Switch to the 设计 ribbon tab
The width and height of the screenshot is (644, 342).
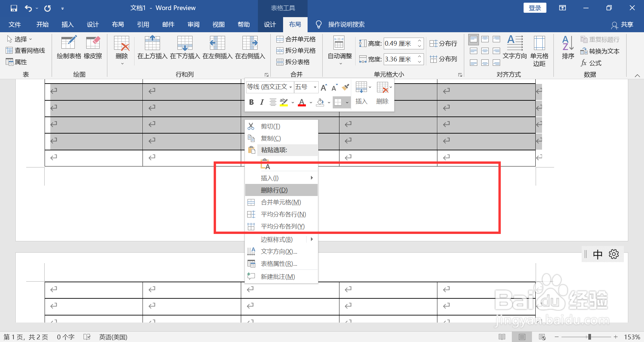(x=270, y=24)
